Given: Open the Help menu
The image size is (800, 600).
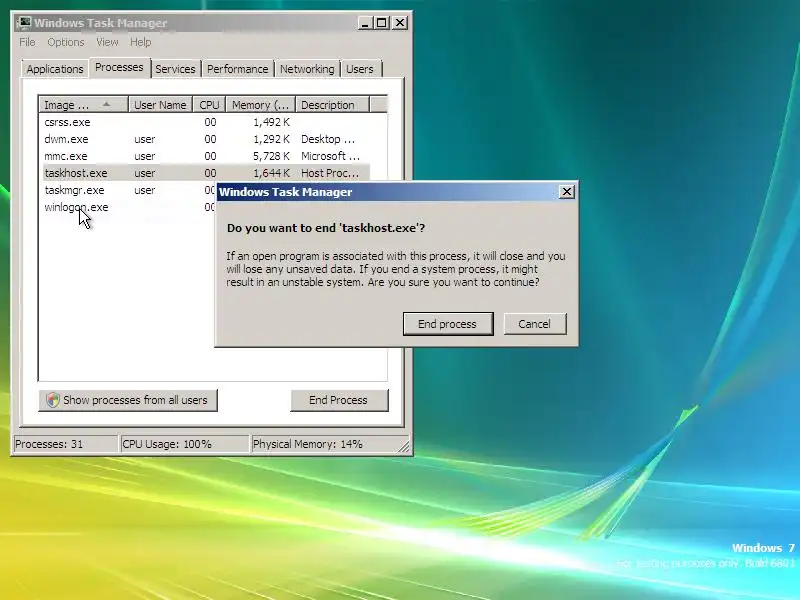Looking at the screenshot, I should (x=140, y=42).
